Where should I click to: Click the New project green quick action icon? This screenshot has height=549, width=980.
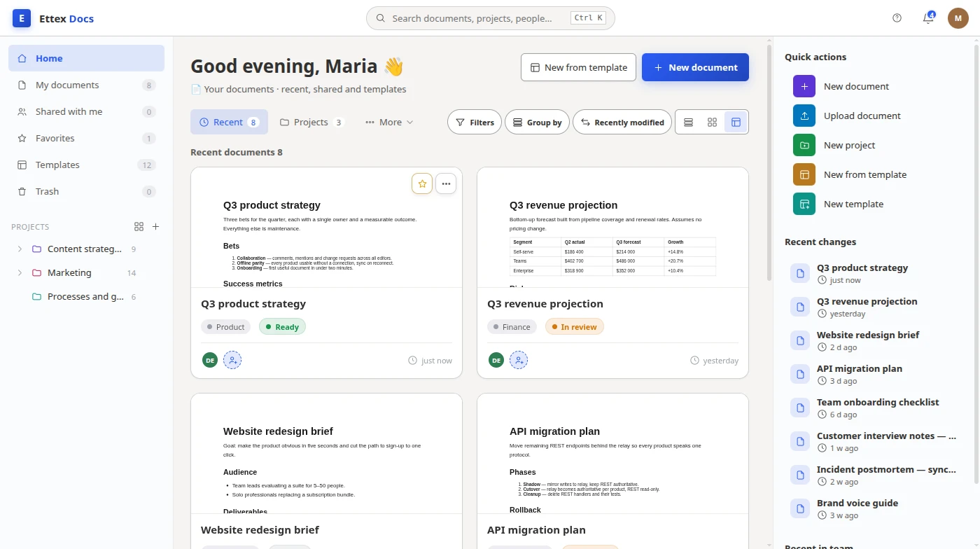[x=804, y=145]
